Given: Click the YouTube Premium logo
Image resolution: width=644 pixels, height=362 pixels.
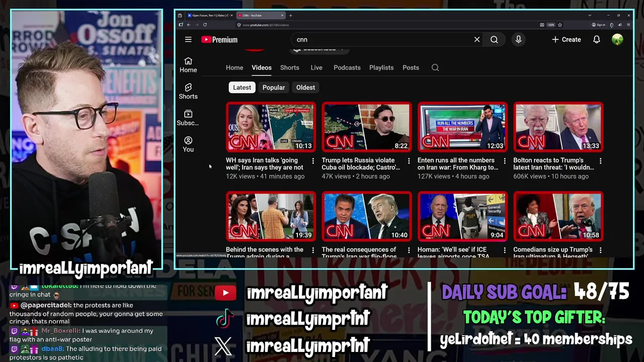Looking at the screenshot, I should (219, 40).
